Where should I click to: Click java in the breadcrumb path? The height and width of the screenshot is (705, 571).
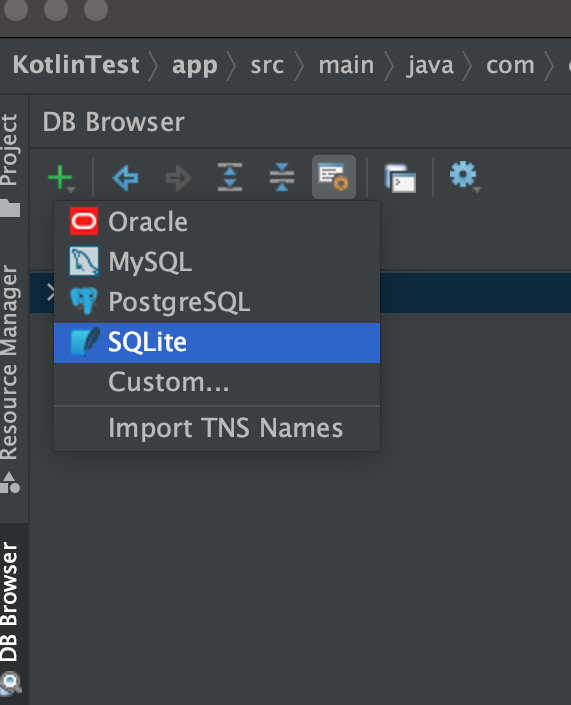click(x=430, y=66)
